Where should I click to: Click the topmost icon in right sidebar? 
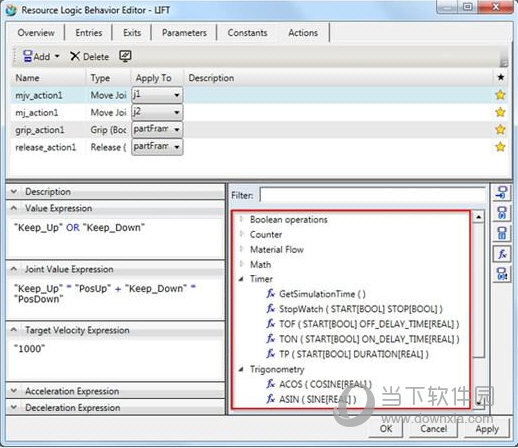click(502, 193)
